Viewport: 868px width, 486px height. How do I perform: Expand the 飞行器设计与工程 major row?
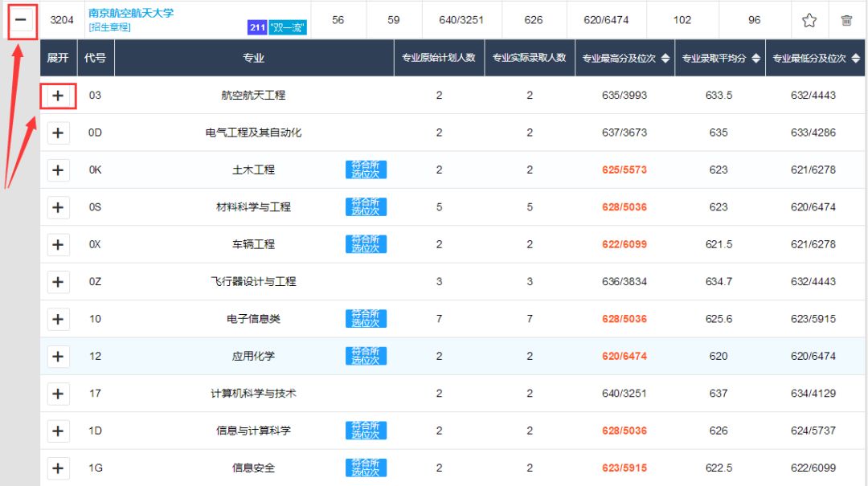click(57, 281)
